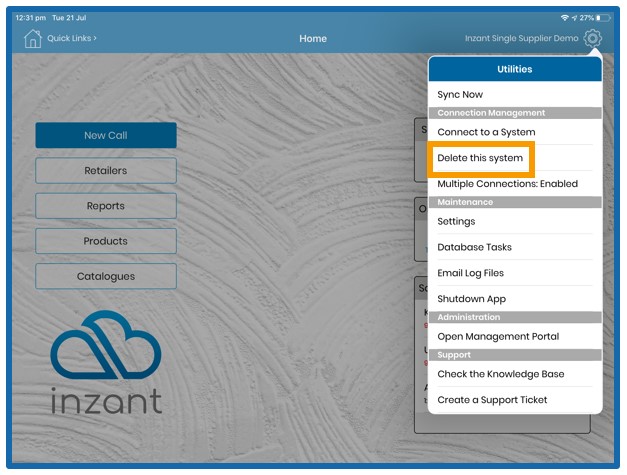Toggle Multiple Connections: Enabled
This screenshot has height=475, width=627.
(x=515, y=184)
